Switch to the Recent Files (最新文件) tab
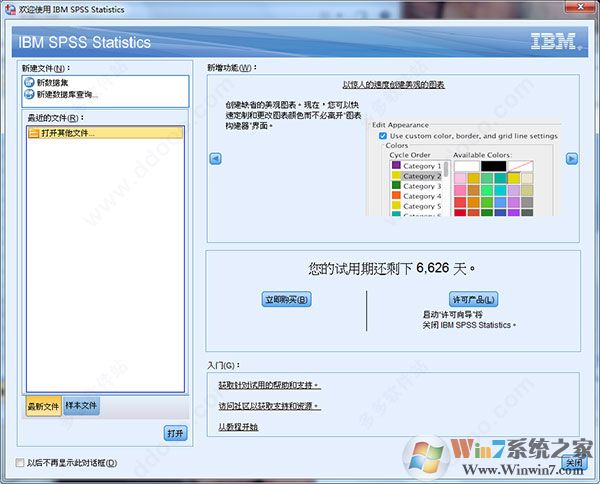This screenshot has height=484, width=600. coord(43,406)
